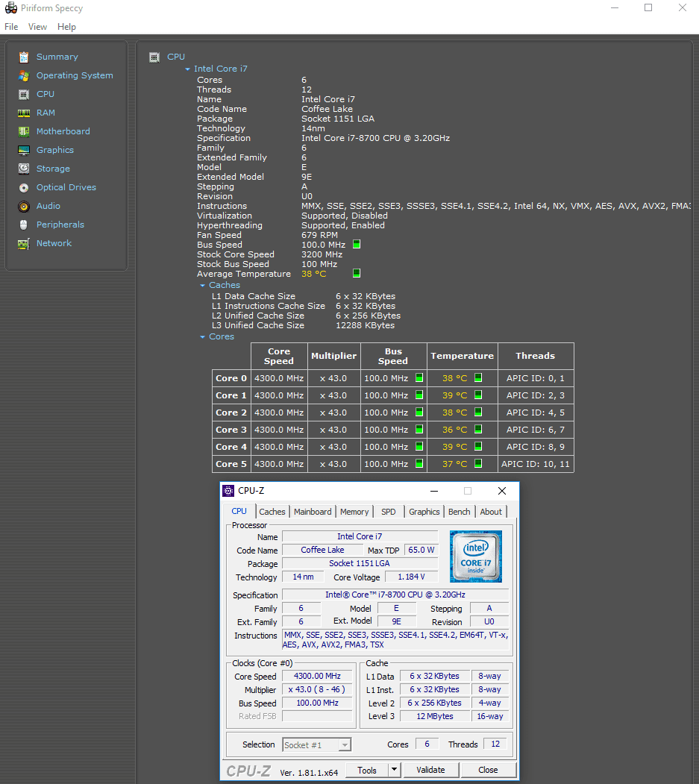Click the L3 Unified Cache Size 12288 KBytes value
The height and width of the screenshot is (784, 699).
(365, 325)
